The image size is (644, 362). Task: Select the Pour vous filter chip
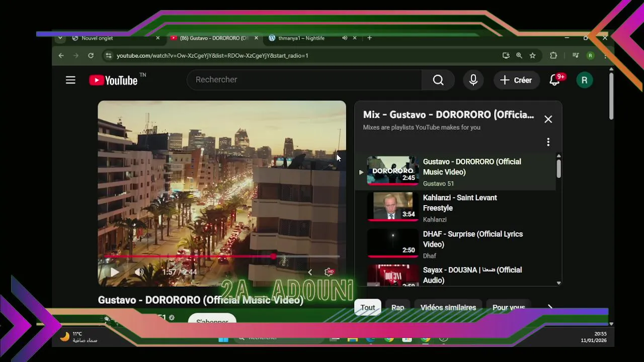(509, 307)
